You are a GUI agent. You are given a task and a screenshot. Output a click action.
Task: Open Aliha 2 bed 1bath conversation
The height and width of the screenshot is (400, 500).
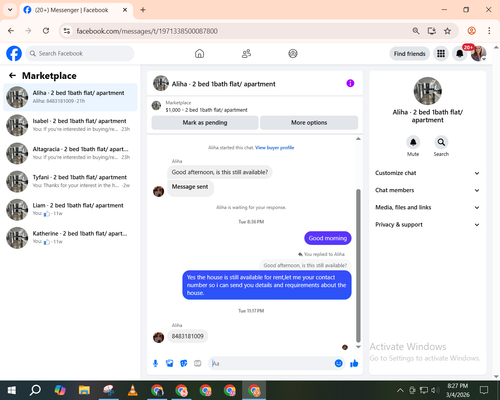(x=70, y=97)
